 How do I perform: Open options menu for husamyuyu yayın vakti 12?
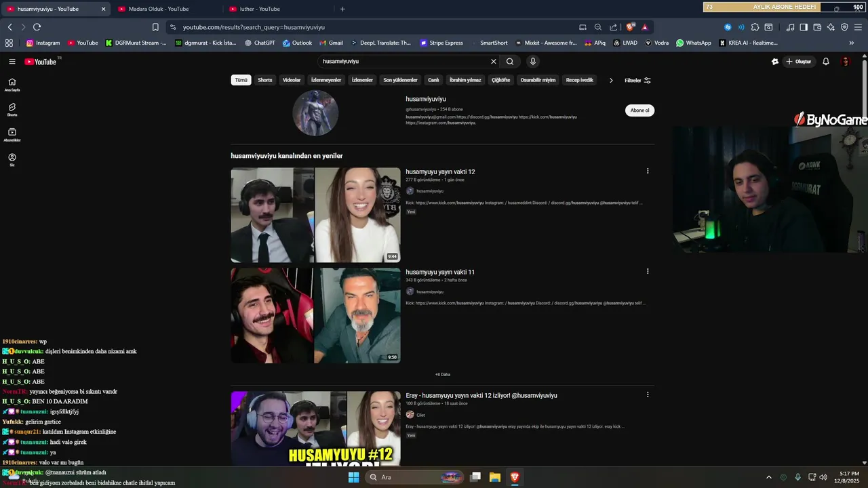click(648, 171)
